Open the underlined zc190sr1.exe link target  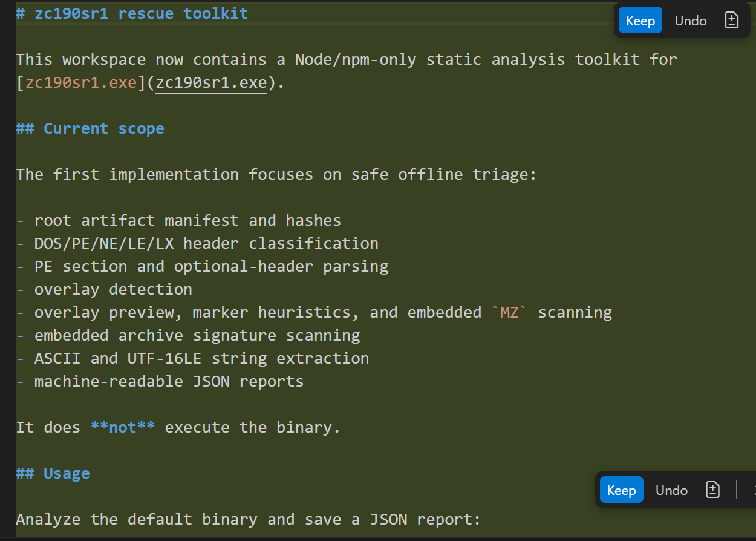point(211,83)
